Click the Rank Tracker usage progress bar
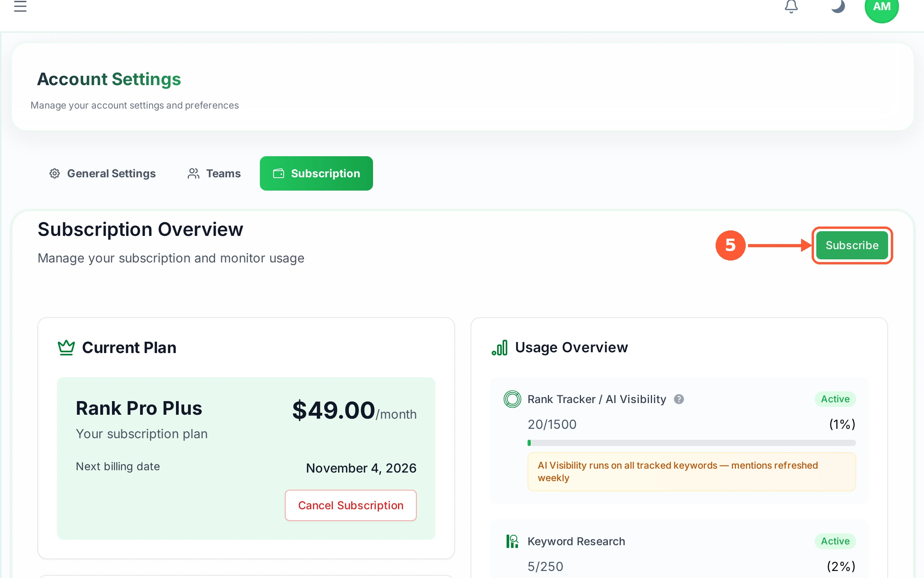 click(x=691, y=443)
